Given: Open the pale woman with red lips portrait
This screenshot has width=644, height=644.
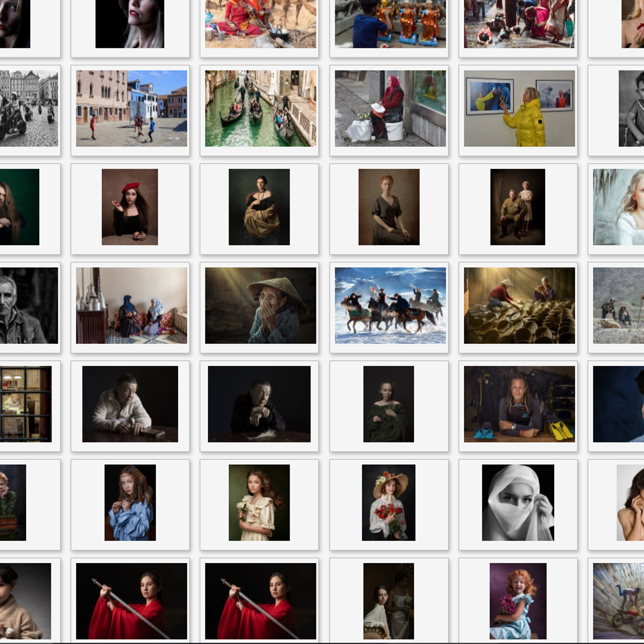Looking at the screenshot, I should pos(130,24).
